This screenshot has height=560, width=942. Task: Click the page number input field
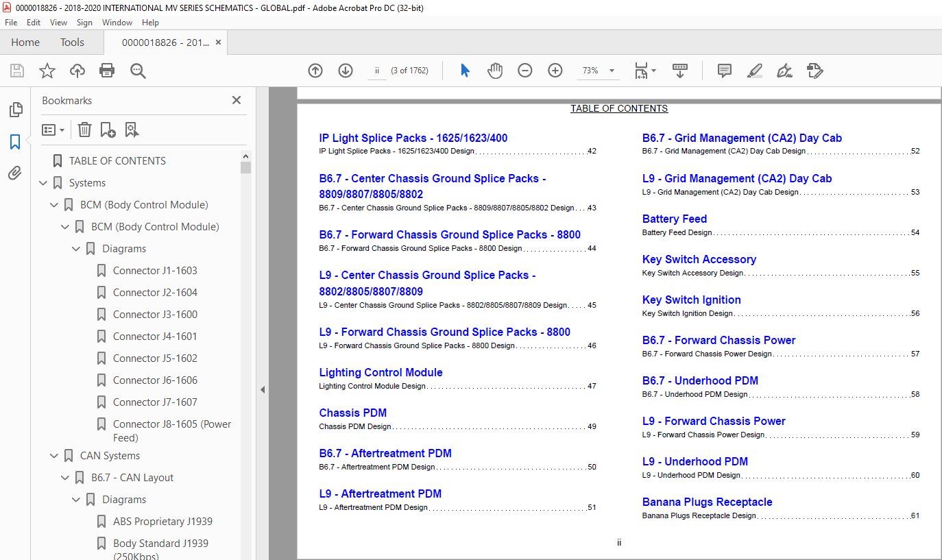[x=377, y=71]
